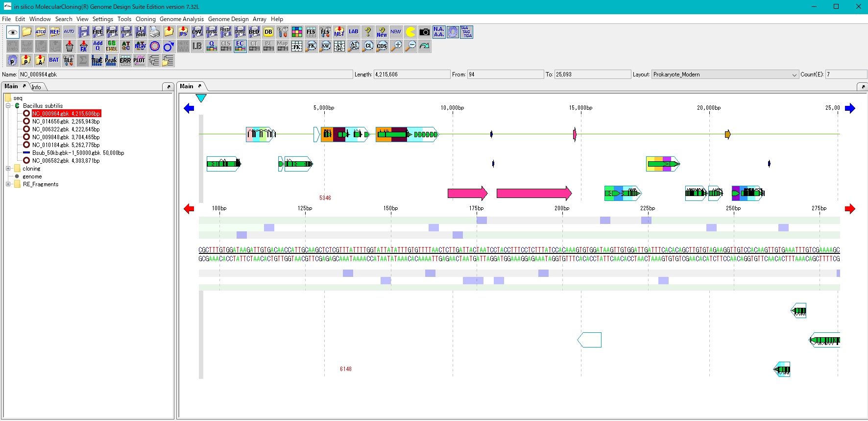
Task: Click the To position field
Action: 593,74
